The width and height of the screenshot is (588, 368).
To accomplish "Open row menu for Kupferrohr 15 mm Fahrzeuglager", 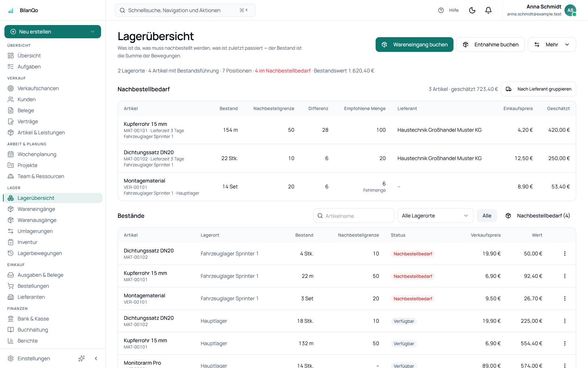I will point(565,276).
